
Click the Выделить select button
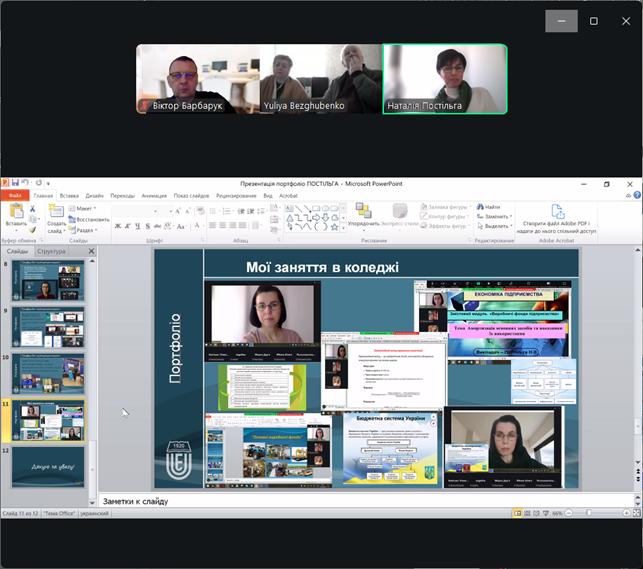point(494,226)
